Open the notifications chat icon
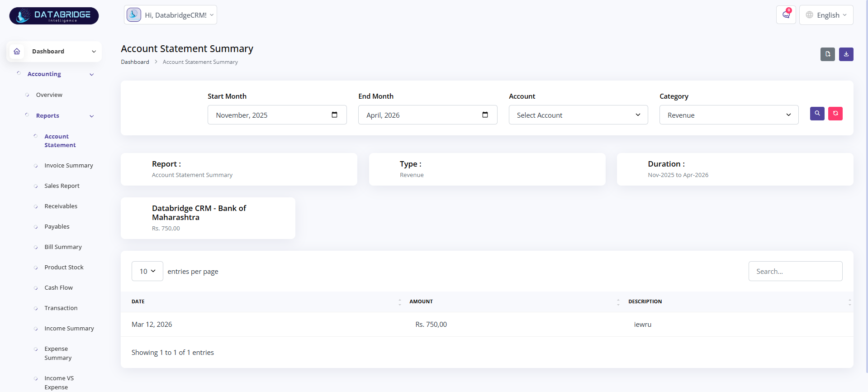 point(786,15)
